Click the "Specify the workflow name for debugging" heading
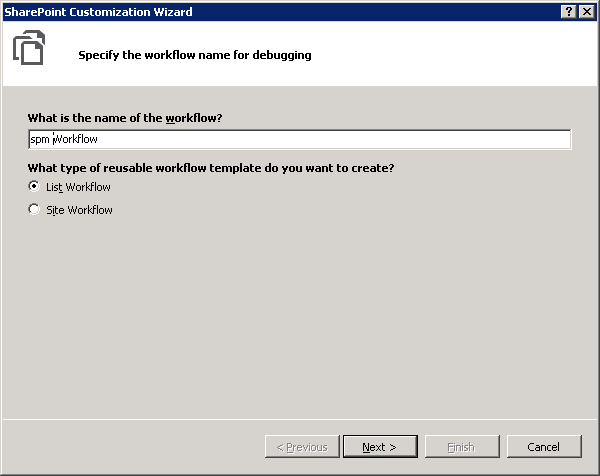 194,55
